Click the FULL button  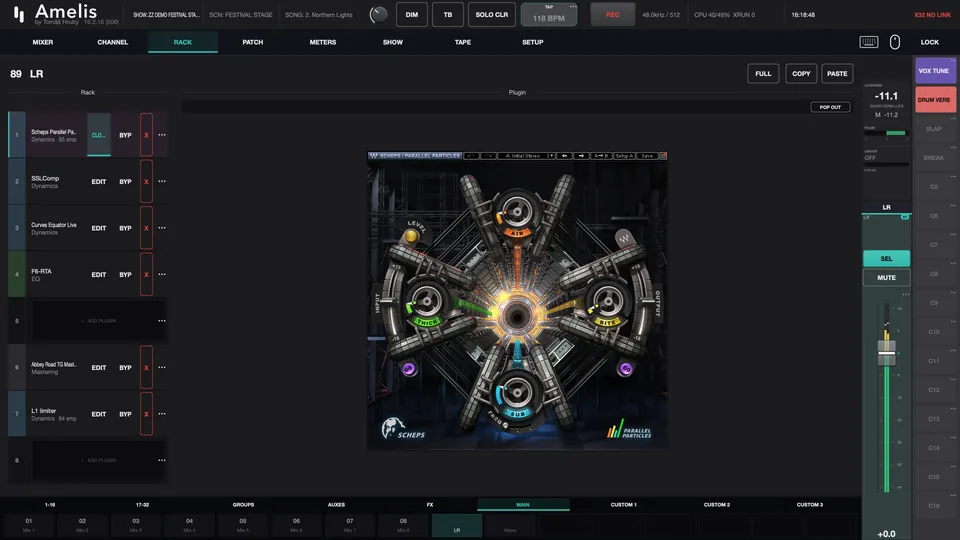coord(763,73)
